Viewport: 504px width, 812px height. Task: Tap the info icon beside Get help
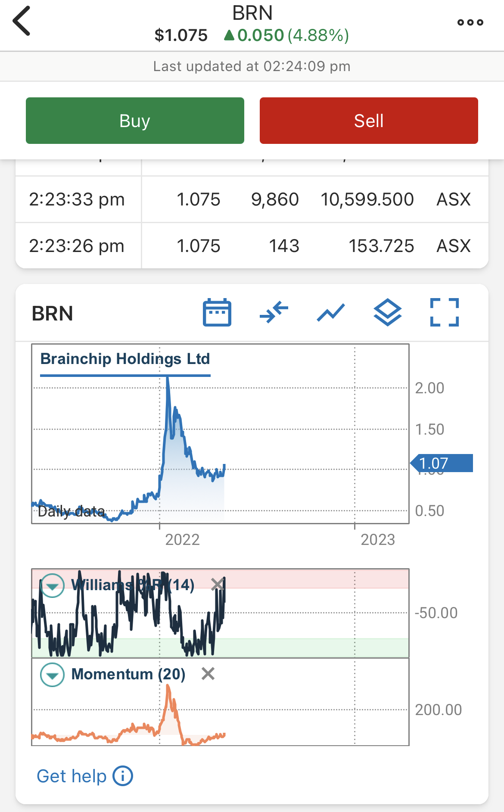point(123,776)
